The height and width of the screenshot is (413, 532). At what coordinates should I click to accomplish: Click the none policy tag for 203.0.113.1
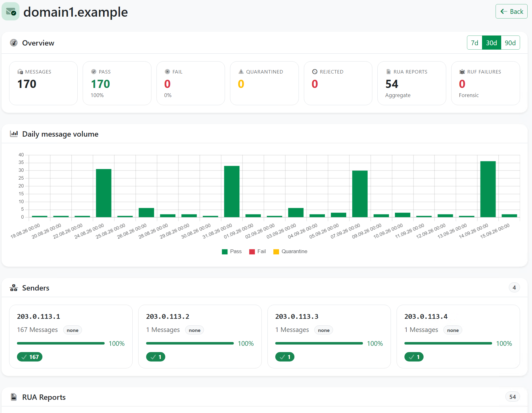(73, 330)
